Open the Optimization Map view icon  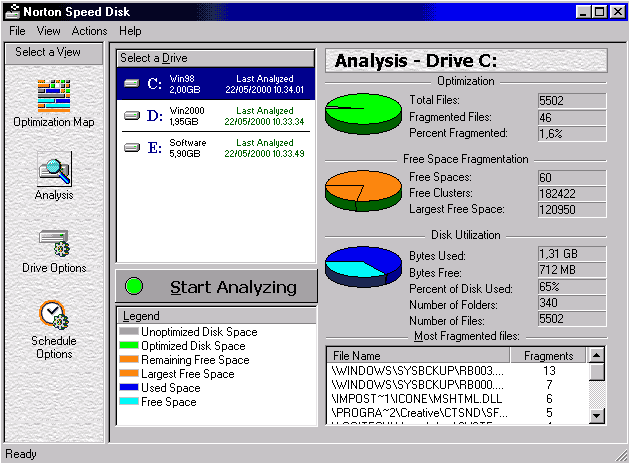[x=54, y=95]
